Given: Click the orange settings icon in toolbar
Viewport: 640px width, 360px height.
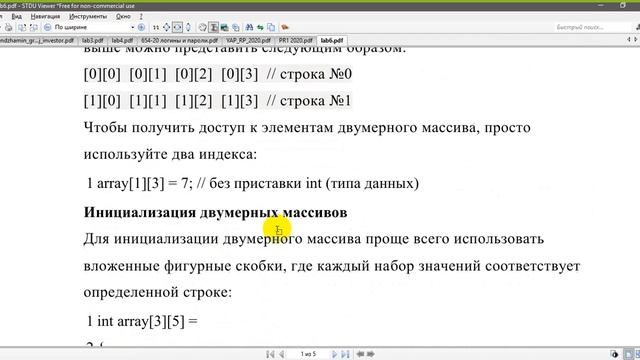Looking at the screenshot, I should [x=285, y=27].
